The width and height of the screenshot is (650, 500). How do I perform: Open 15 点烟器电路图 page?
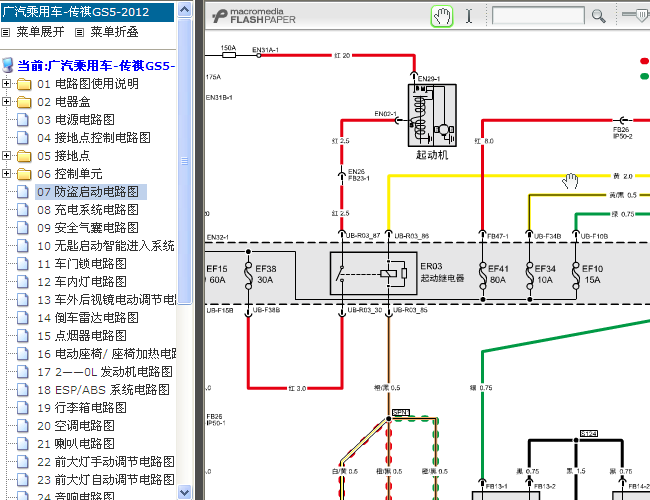[x=82, y=336]
